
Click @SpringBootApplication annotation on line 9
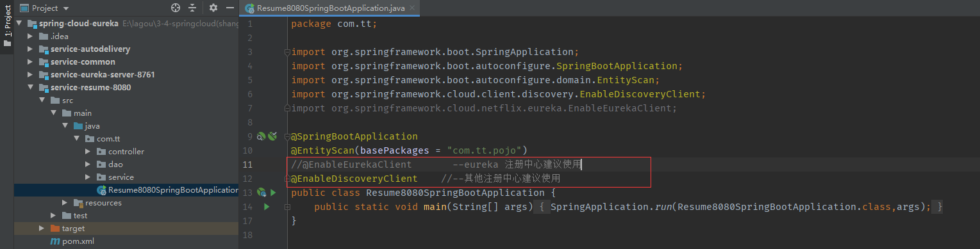click(354, 136)
